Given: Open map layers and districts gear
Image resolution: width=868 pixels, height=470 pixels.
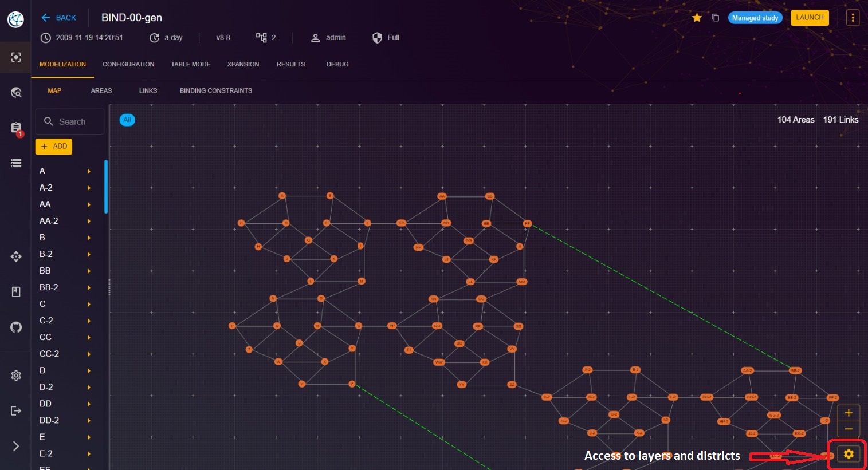Looking at the screenshot, I should [849, 454].
